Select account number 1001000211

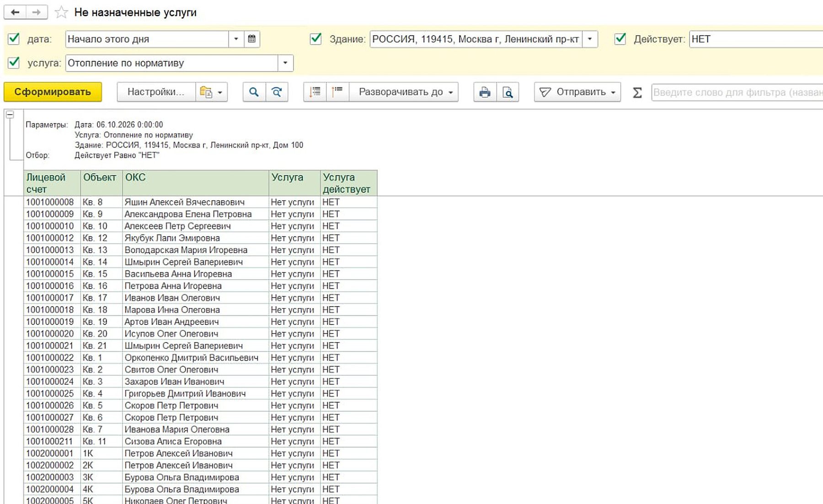pos(52,441)
